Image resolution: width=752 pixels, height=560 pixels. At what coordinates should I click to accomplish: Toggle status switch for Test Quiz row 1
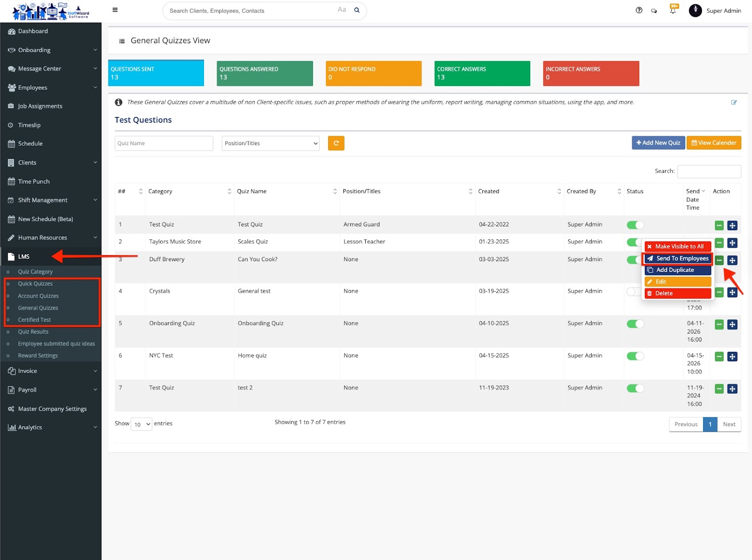coord(635,225)
